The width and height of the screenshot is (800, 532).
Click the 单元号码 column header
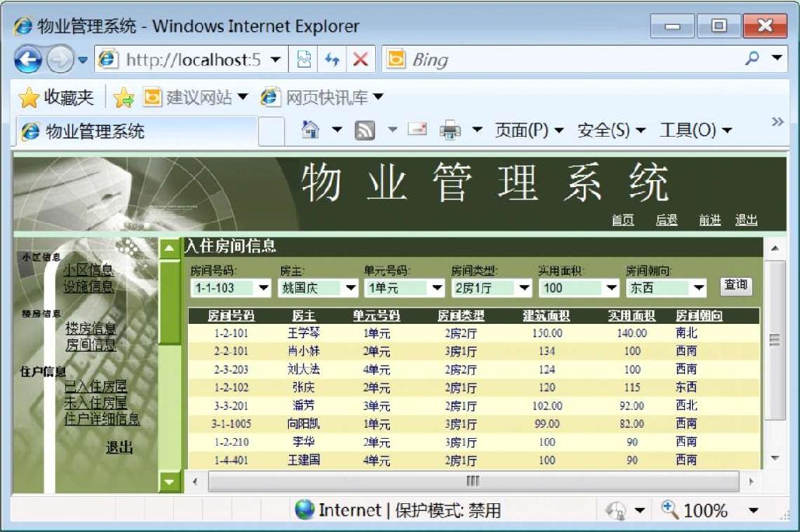point(377,316)
